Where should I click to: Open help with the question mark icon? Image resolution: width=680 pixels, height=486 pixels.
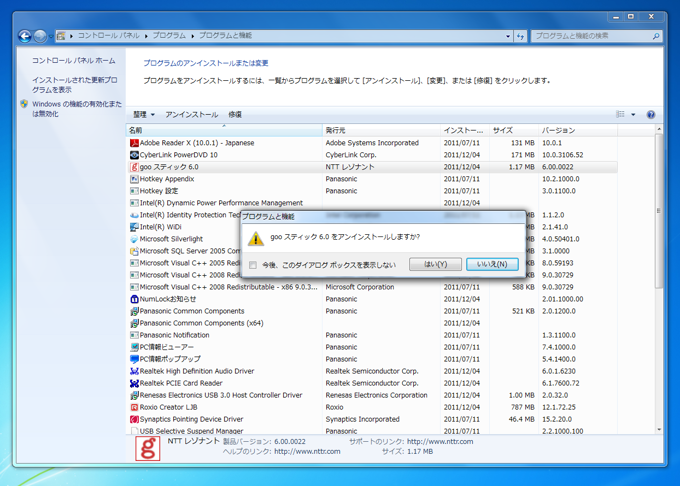click(651, 114)
